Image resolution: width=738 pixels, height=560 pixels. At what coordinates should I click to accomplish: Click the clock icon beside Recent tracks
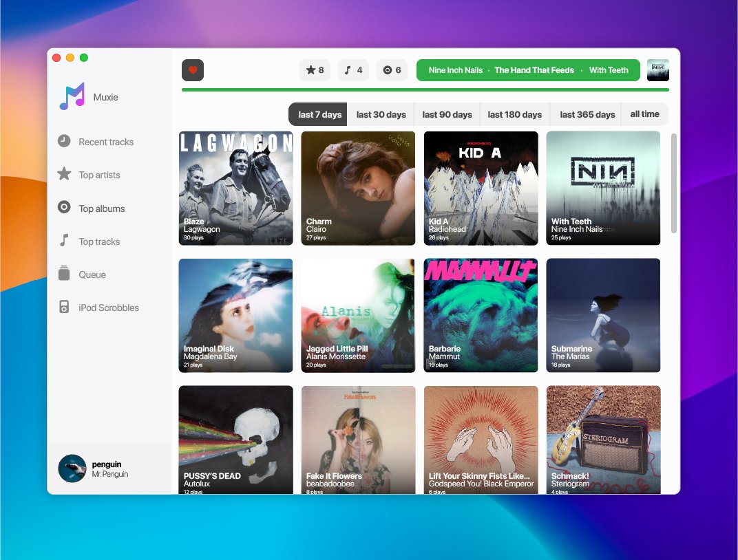64,141
